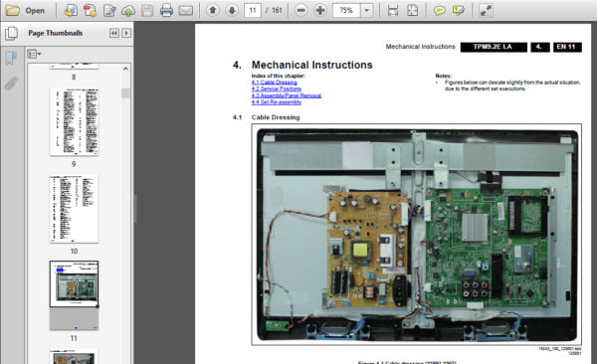Viewport: 597px width, 364px height.
Task: Zoom out with the minus button
Action: [300, 10]
